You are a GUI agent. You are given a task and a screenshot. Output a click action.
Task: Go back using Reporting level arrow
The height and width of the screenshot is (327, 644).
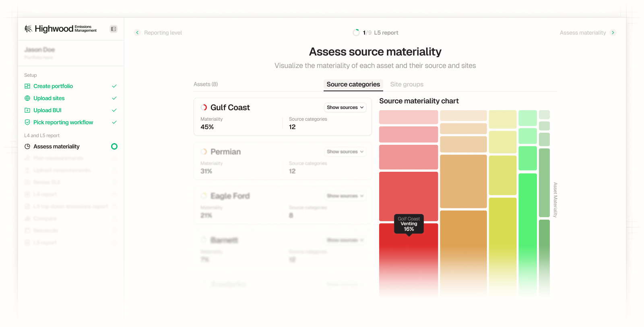[x=137, y=33]
